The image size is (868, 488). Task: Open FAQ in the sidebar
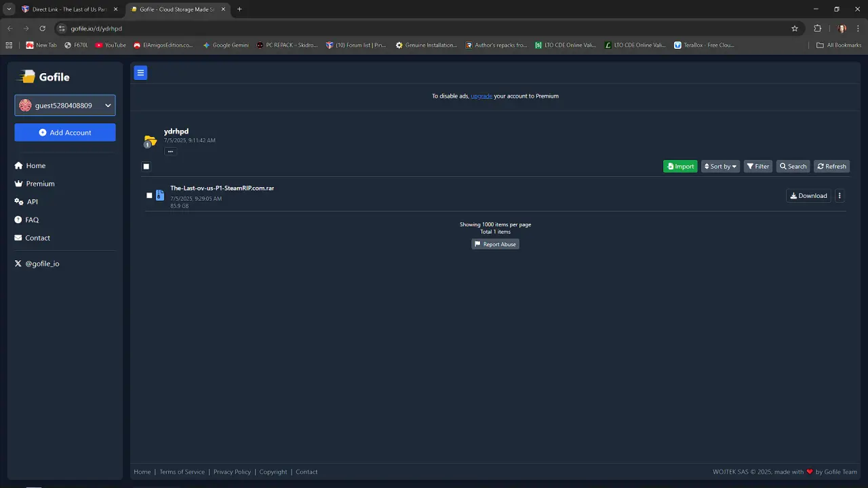tap(27, 220)
